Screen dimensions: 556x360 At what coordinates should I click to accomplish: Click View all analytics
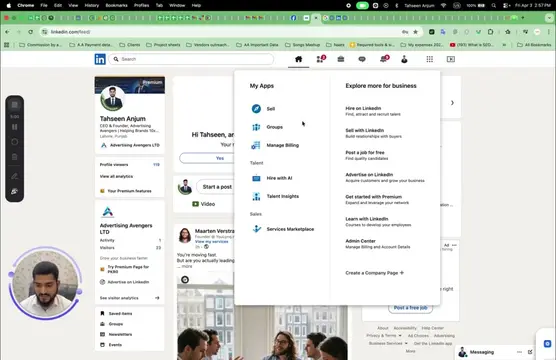(x=116, y=176)
